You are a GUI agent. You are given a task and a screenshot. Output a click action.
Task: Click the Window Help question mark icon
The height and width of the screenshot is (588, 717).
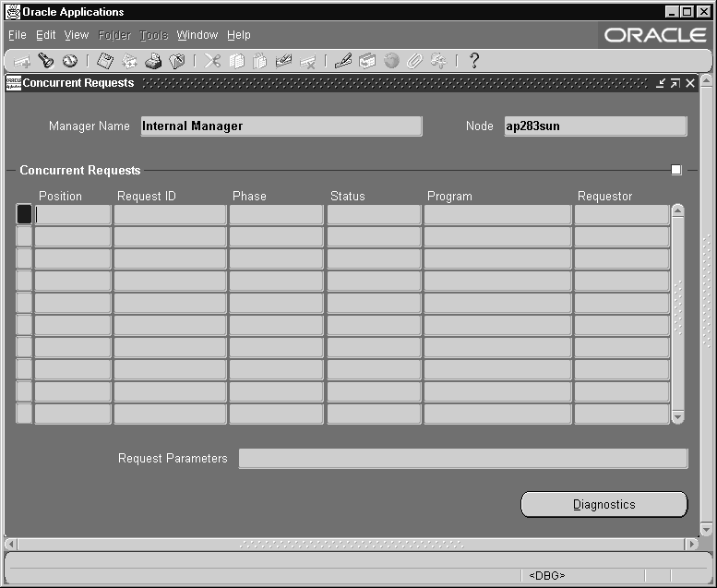(474, 61)
